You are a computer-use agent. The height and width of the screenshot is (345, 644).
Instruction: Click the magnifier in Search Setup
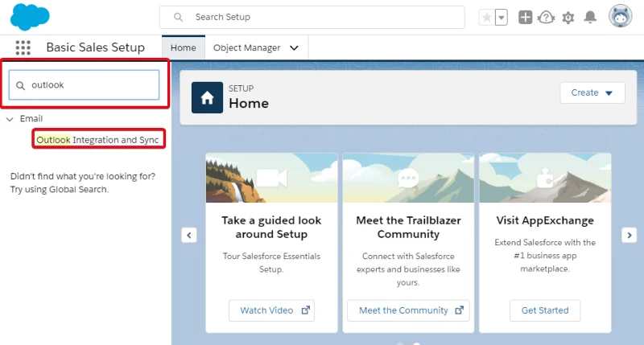click(x=178, y=17)
